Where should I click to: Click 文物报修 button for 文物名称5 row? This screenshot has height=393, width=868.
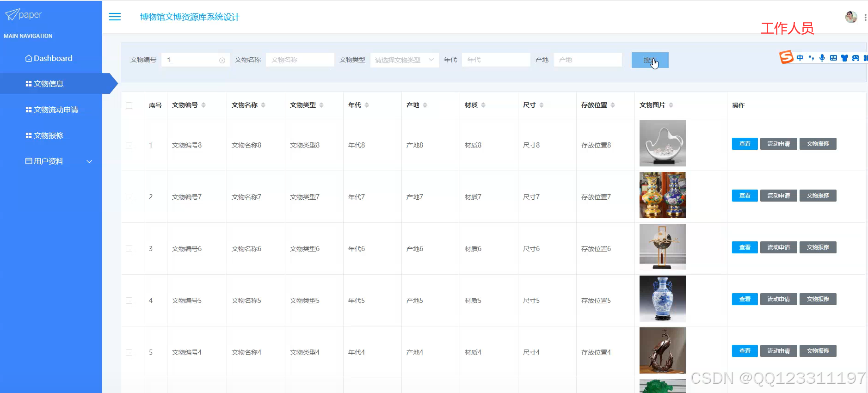click(818, 299)
